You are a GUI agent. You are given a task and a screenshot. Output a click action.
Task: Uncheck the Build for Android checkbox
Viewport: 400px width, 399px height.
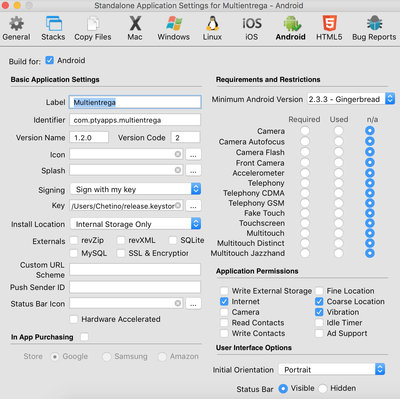(49, 60)
